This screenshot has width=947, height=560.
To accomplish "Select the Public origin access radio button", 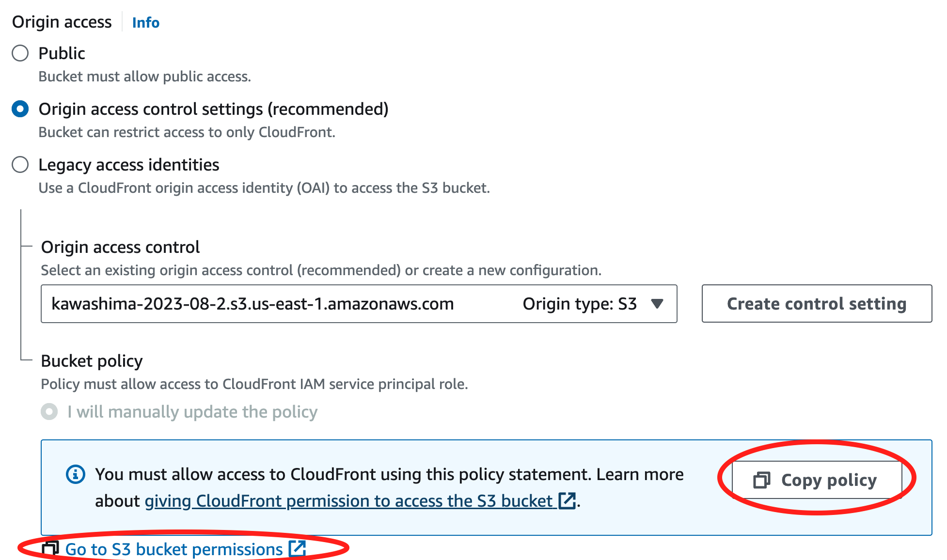I will [20, 53].
